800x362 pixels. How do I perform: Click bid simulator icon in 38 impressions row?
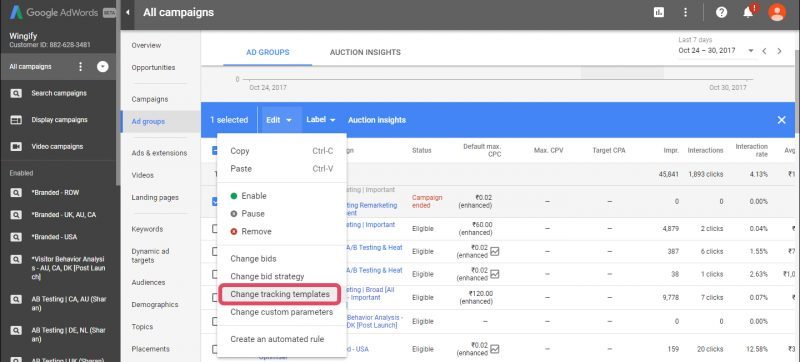[x=494, y=274]
